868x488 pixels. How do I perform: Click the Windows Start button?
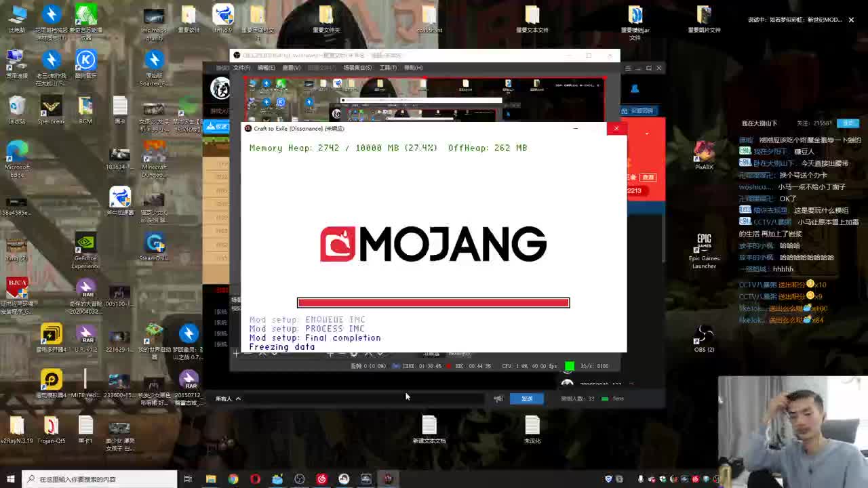click(10, 479)
